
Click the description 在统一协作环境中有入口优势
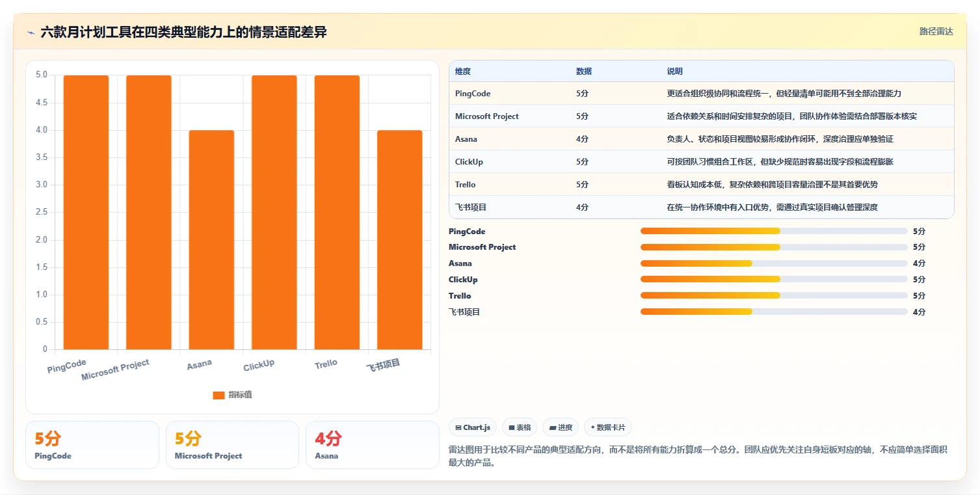click(x=718, y=207)
